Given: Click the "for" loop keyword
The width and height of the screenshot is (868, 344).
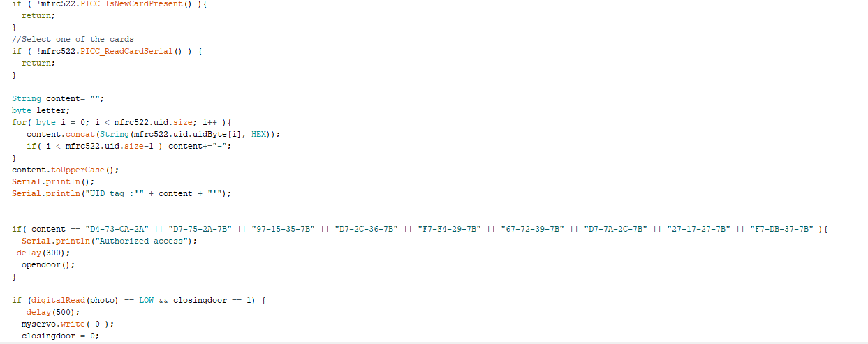Looking at the screenshot, I should click(x=19, y=122).
